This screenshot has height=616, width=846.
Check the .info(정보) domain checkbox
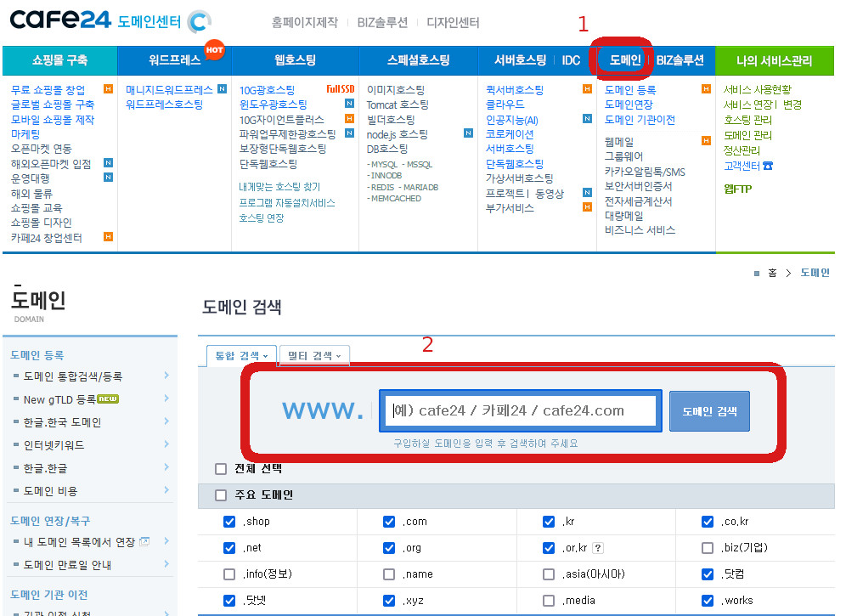[229, 574]
